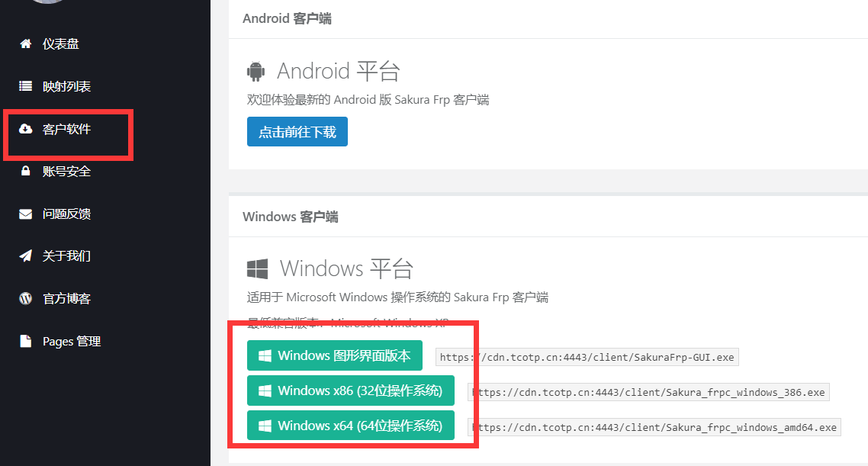Image resolution: width=868 pixels, height=466 pixels.
Task: Download Windows x86 (32位操作系统) client
Action: (x=350, y=390)
